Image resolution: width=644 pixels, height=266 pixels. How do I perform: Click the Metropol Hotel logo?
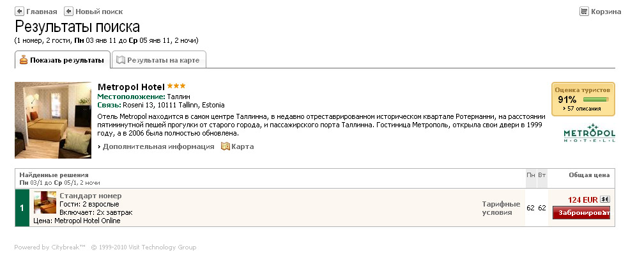(589, 132)
